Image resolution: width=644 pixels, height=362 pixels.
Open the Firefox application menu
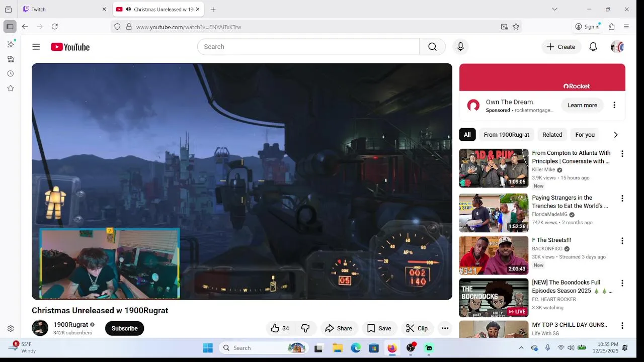(626, 27)
